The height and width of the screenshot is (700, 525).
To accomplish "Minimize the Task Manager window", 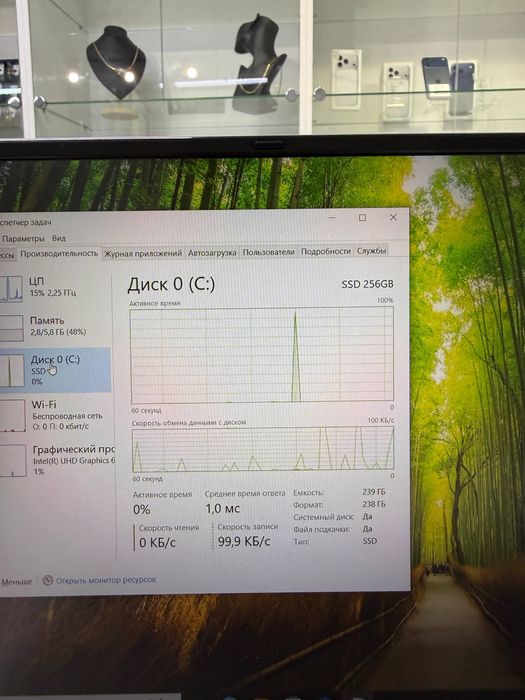I will pyautogui.click(x=332, y=218).
